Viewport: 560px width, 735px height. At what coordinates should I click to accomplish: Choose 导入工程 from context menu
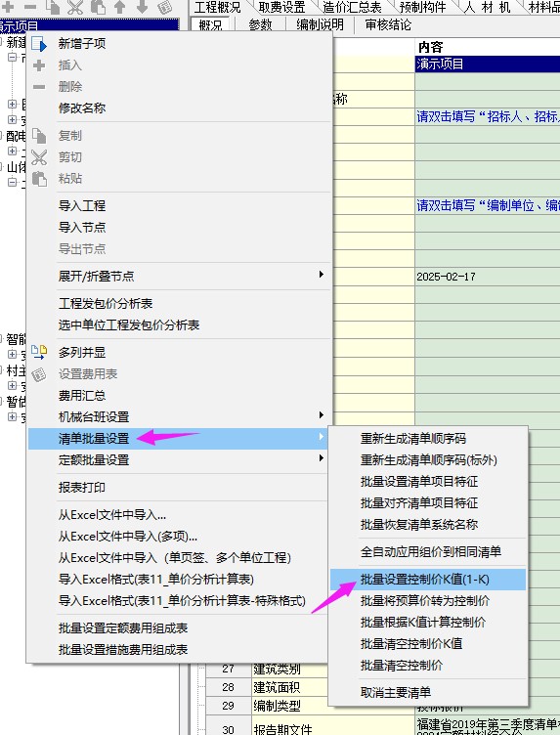[82, 206]
